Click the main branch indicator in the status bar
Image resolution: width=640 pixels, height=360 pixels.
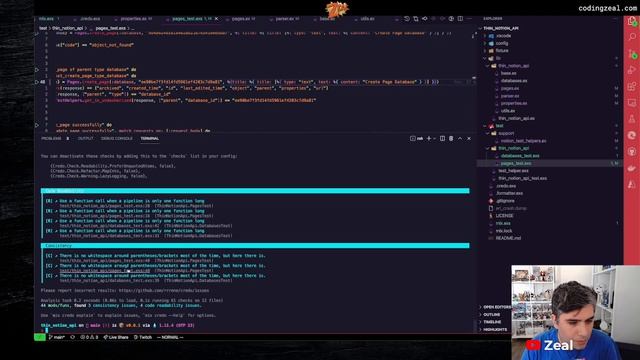(57, 338)
